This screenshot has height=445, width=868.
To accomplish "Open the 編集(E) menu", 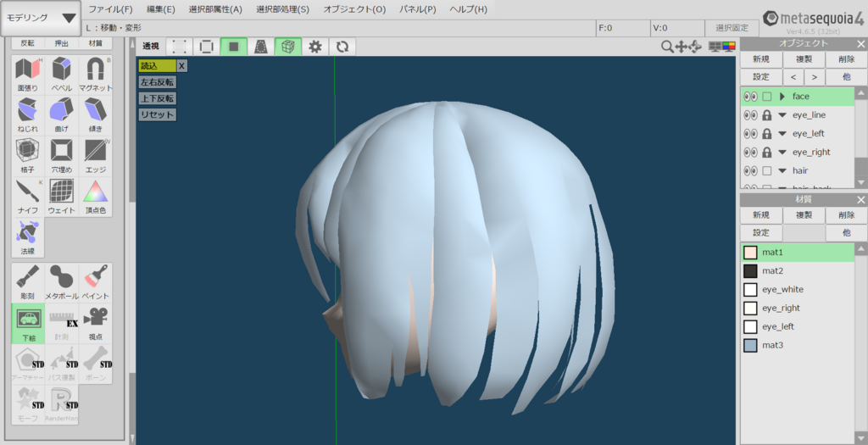I will point(160,9).
